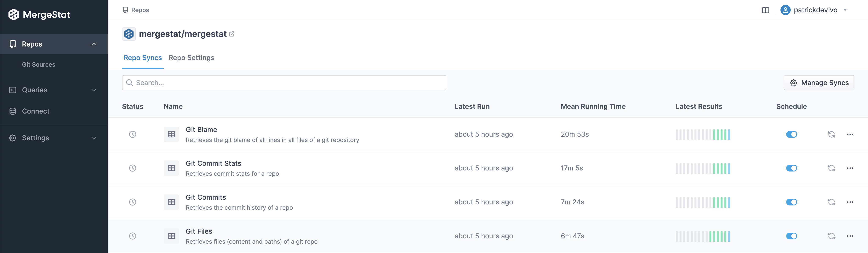868x253 pixels.
Task: Disable the Git Blame schedule toggle
Action: tap(791, 134)
